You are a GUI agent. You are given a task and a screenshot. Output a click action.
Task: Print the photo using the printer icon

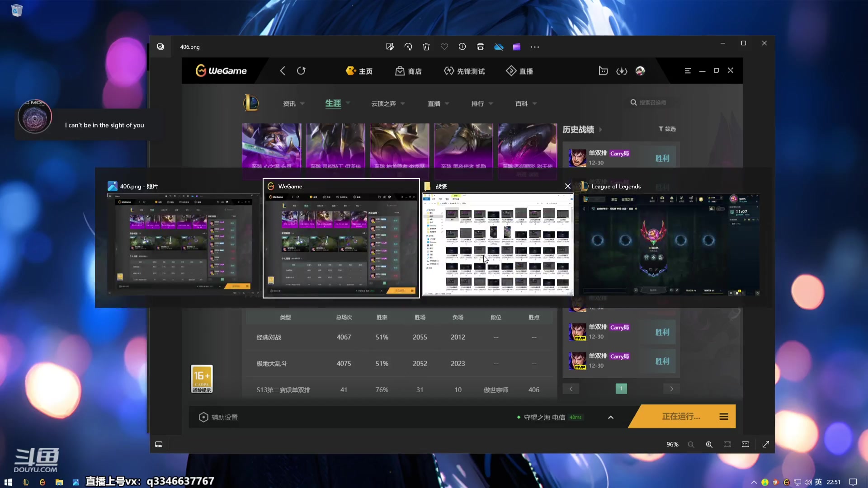481,47
